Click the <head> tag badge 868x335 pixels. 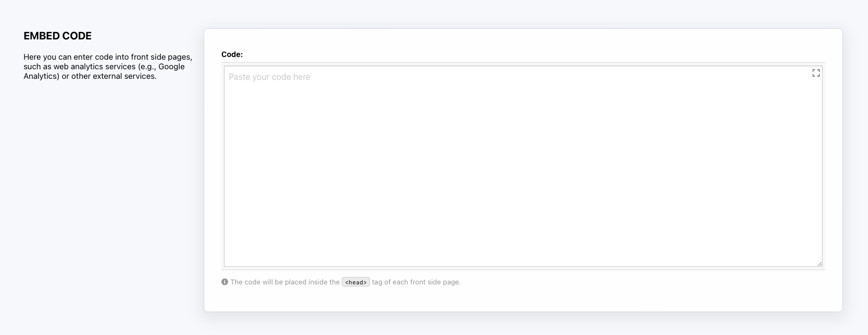pos(356,282)
